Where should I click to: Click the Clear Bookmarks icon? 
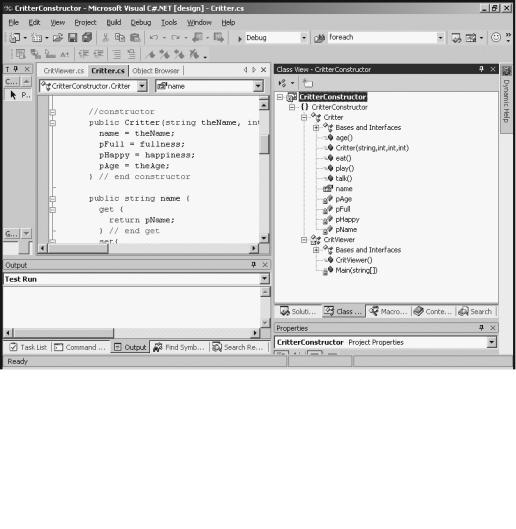tap(194, 54)
